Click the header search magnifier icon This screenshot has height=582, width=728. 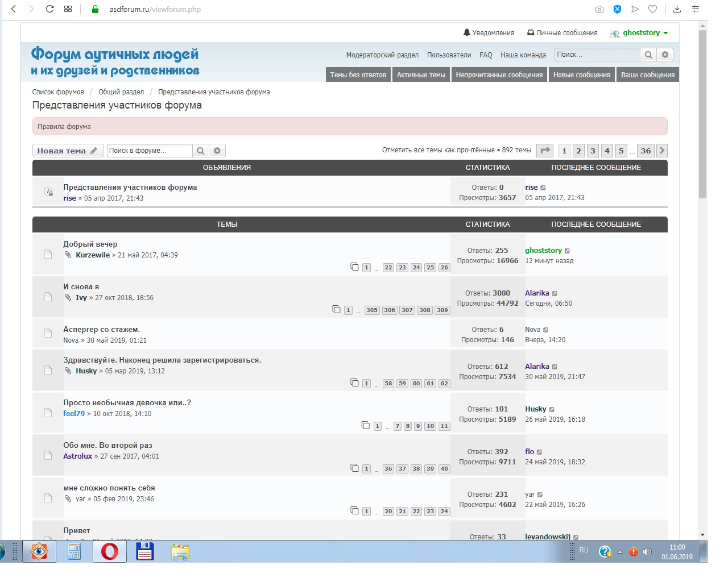point(648,55)
